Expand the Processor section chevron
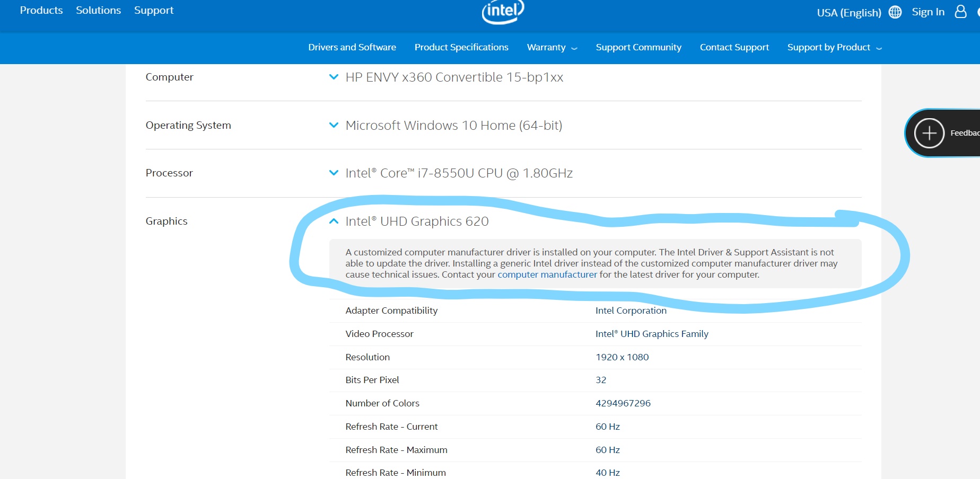980x479 pixels. [x=334, y=173]
